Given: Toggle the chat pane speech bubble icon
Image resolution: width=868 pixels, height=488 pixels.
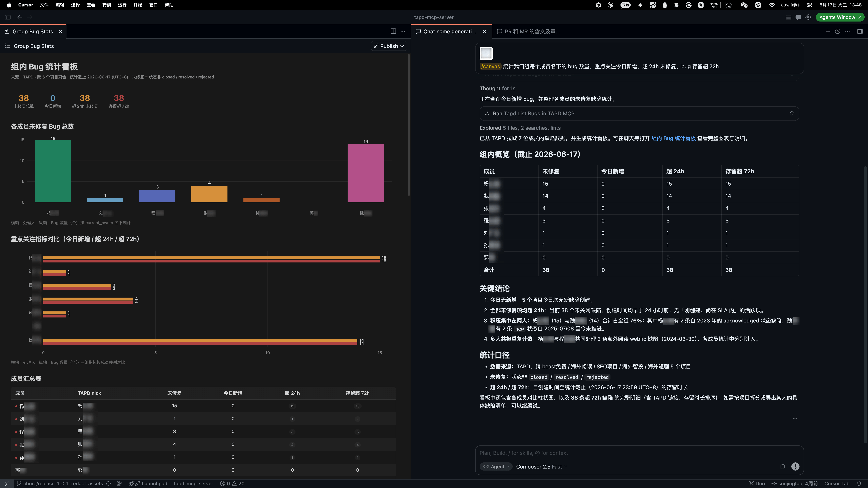Looking at the screenshot, I should (798, 17).
